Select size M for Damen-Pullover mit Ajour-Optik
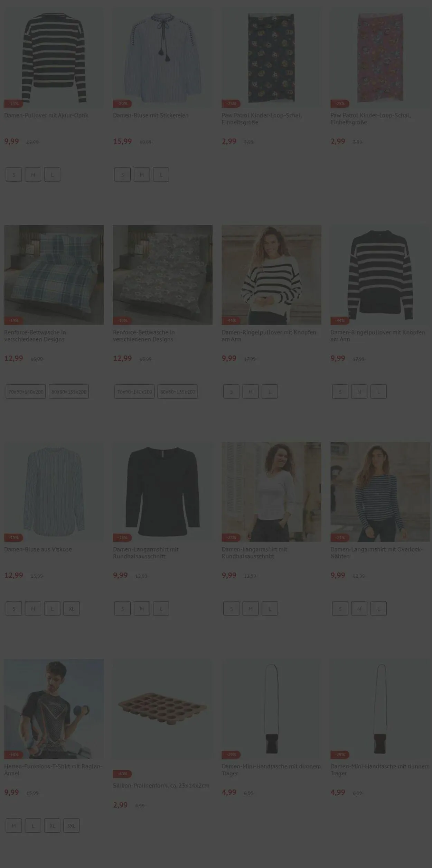The width and height of the screenshot is (432, 868). pos(33,174)
